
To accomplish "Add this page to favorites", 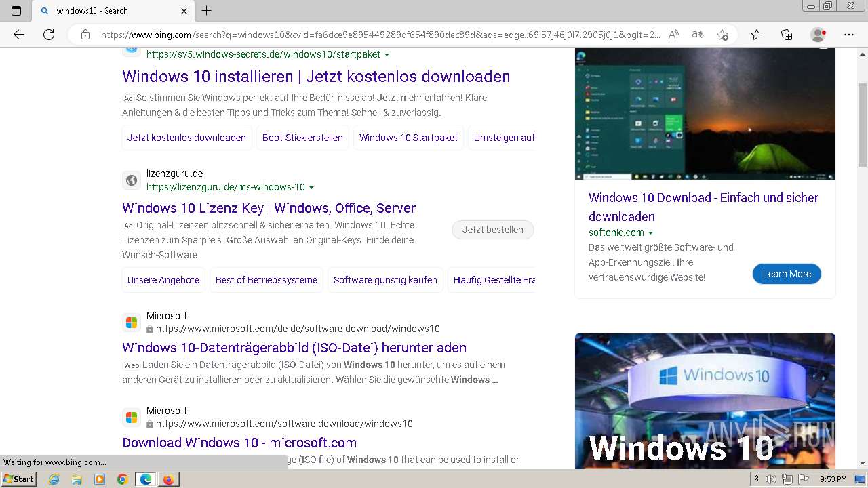I will pyautogui.click(x=722, y=35).
